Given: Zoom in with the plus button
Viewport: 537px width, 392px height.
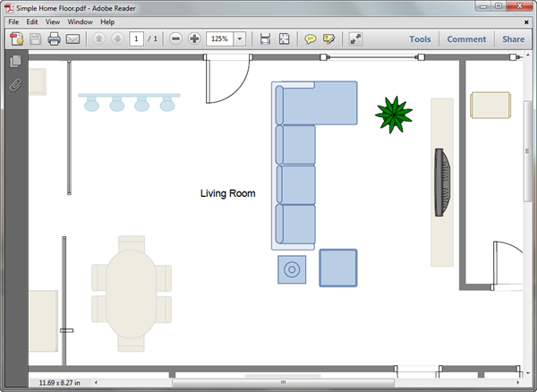Looking at the screenshot, I should click(x=194, y=38).
